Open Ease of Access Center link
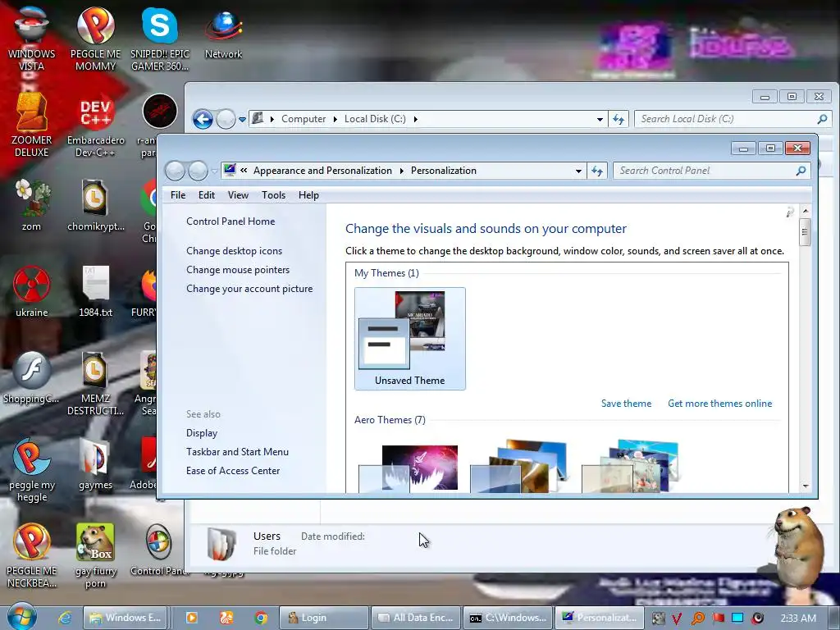This screenshot has width=840, height=630. pos(232,470)
